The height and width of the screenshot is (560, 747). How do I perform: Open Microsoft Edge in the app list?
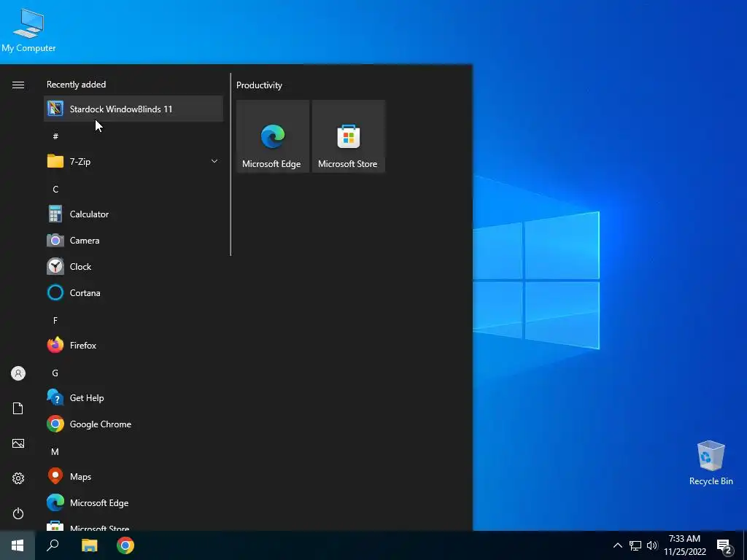133,503
